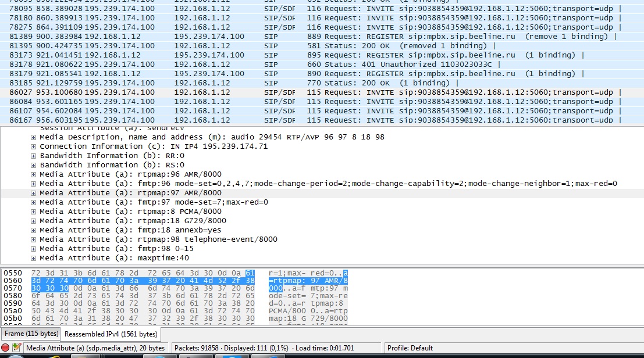Expand Bandwidth Information RR:0 node
Screen dimensions: 644x358
33,156
